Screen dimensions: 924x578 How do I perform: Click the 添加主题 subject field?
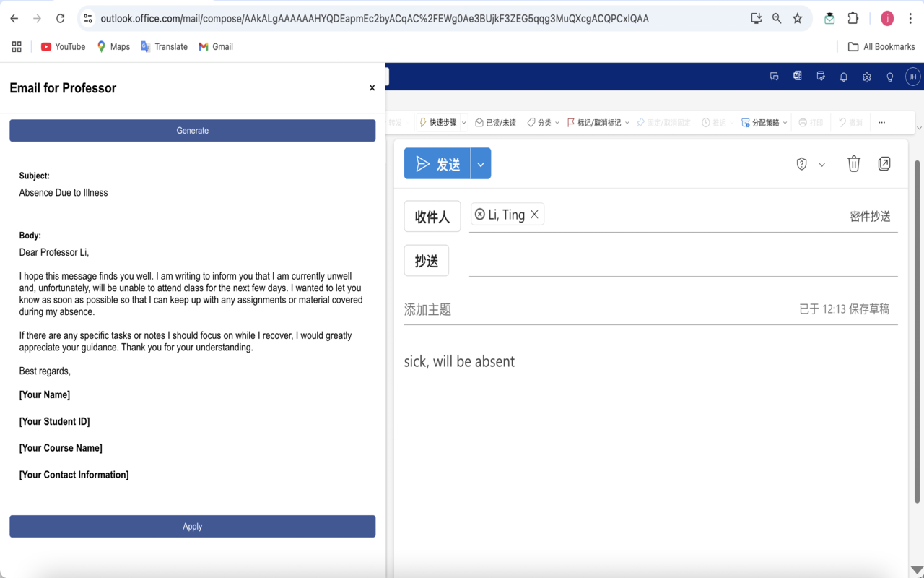[x=427, y=309]
